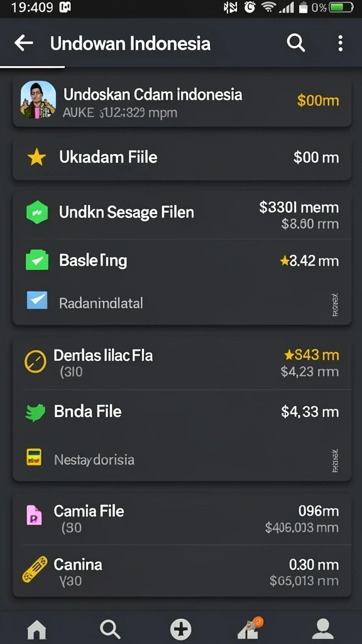Go to Home in bottom navigation
Viewport: 362px width, 644px height.
(x=36, y=629)
